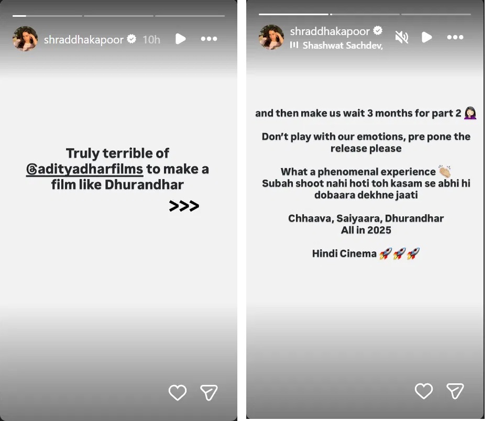Open Shashwat Sachdev music attribution

(x=342, y=46)
